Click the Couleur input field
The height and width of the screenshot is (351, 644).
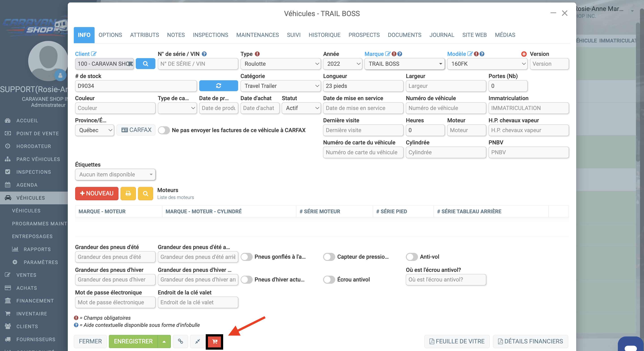115,108
